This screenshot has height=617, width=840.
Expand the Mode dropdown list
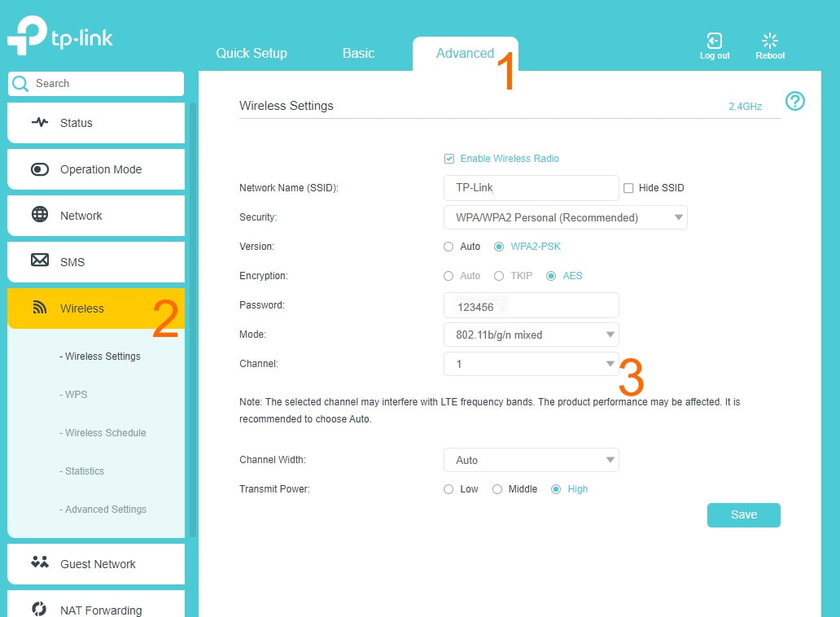point(531,335)
